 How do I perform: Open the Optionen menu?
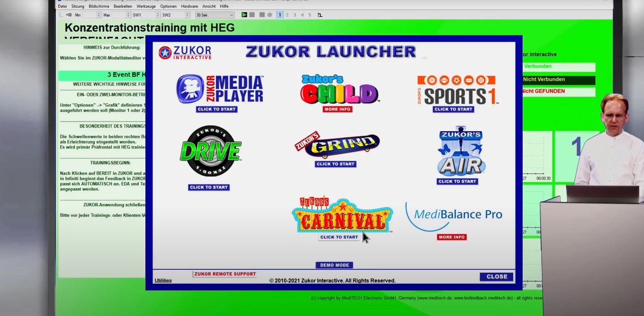168,6
